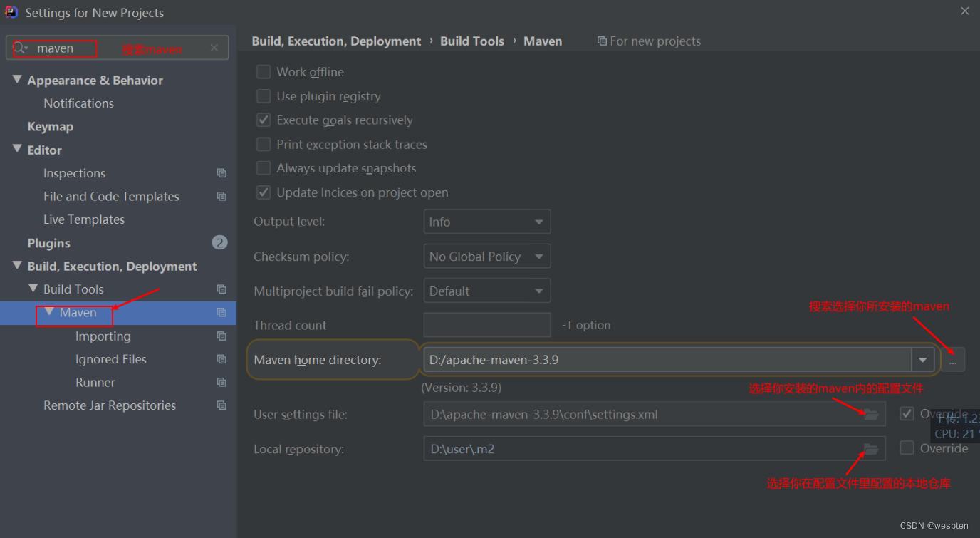Collapse Appearance & Behavior section

(x=18, y=80)
